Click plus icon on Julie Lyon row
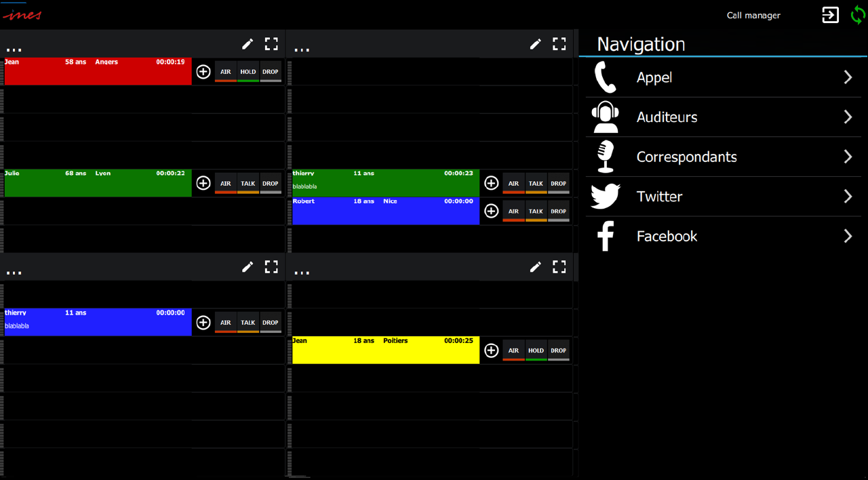This screenshot has width=868, height=480. (203, 183)
